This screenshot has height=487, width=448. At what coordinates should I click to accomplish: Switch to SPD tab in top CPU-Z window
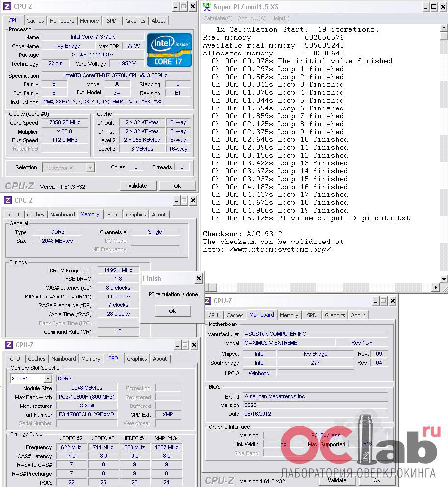(x=112, y=21)
